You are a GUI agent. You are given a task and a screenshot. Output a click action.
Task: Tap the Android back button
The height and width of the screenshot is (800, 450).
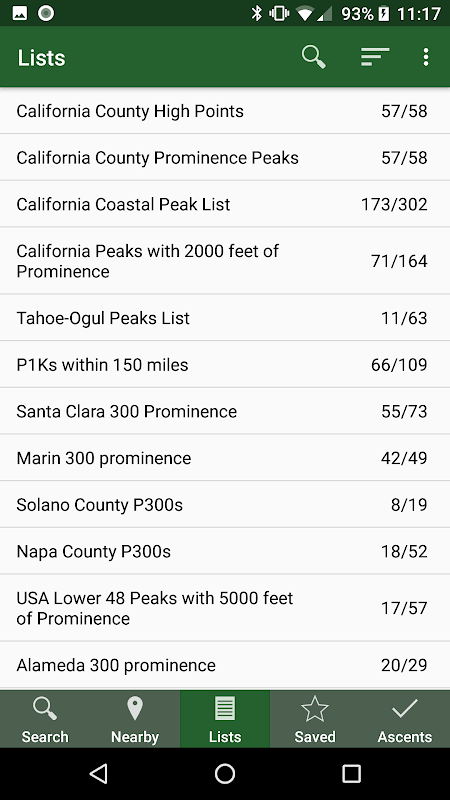[98, 773]
